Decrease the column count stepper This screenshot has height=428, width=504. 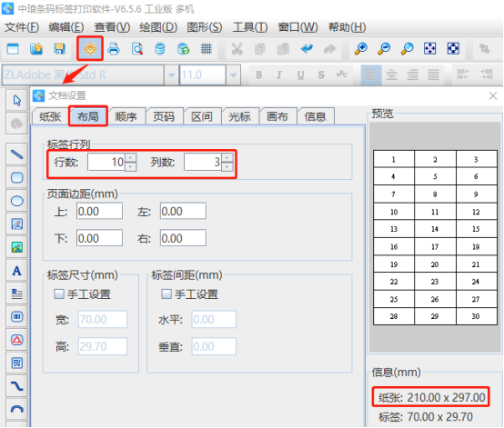pos(227,166)
